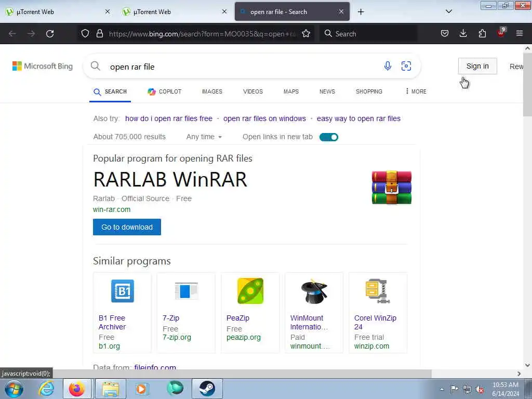The height and width of the screenshot is (399, 532).
Task: Open the tracking protection shield icon
Action: [x=85, y=34]
